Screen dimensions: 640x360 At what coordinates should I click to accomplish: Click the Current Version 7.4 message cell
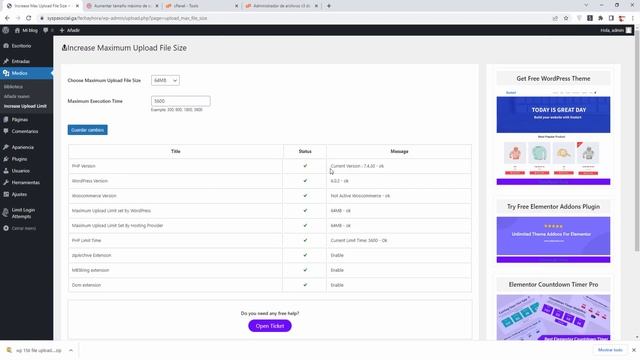click(x=399, y=166)
